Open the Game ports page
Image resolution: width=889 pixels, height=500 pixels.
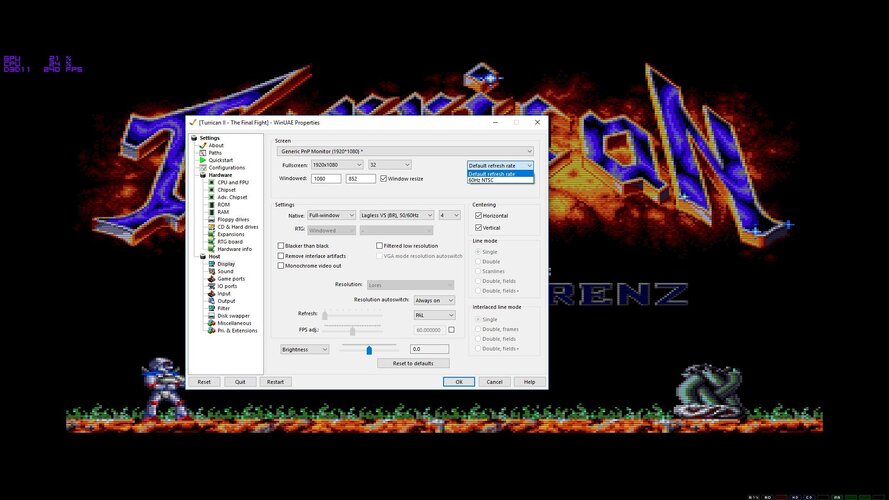(231, 278)
